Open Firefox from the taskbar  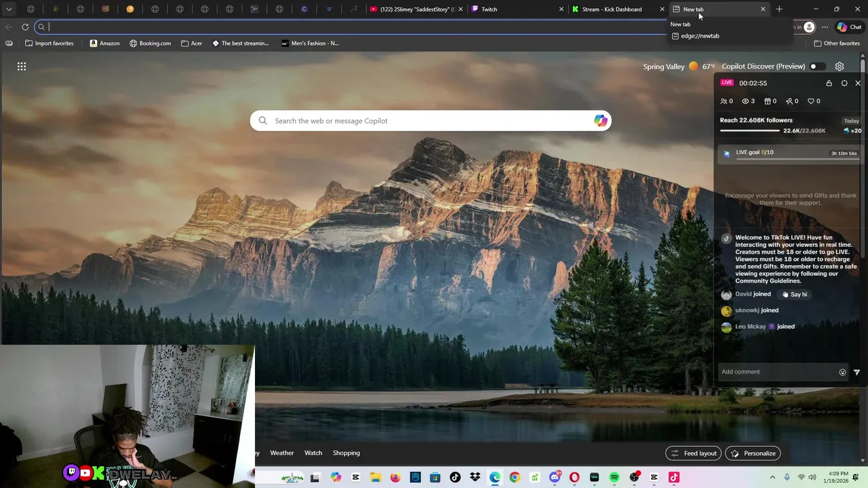(x=395, y=477)
